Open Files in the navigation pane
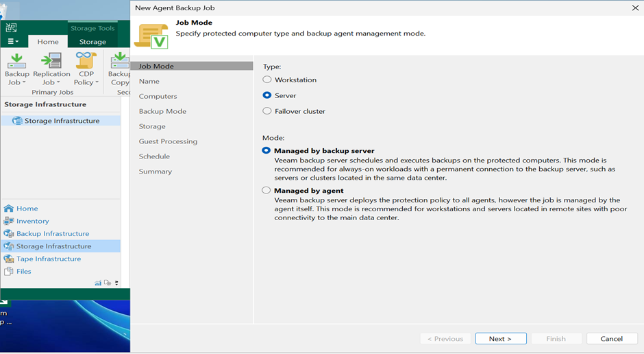 point(24,272)
